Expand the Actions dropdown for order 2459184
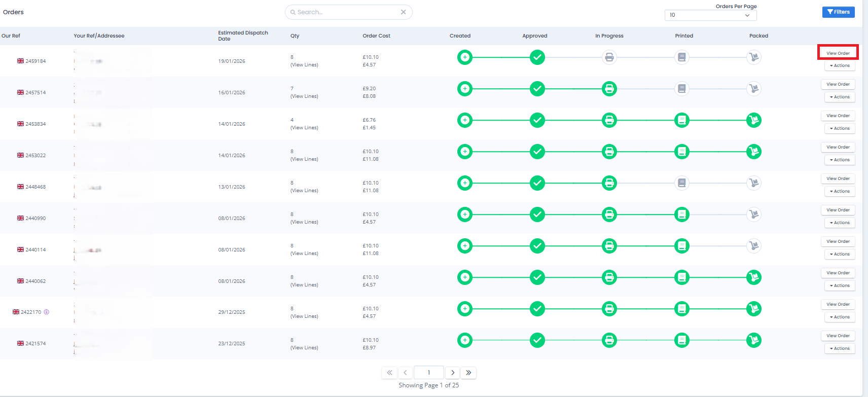Screen dimensions: 868x397 point(840,66)
